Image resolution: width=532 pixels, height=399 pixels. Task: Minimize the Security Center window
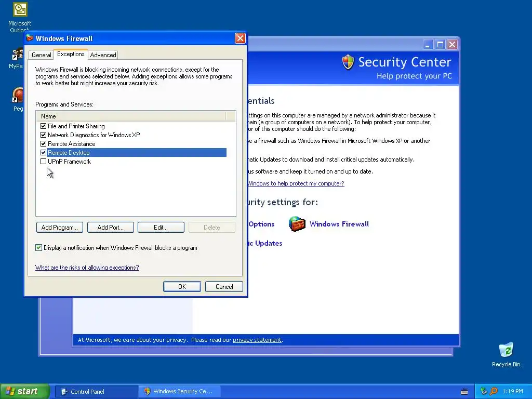pos(428,45)
